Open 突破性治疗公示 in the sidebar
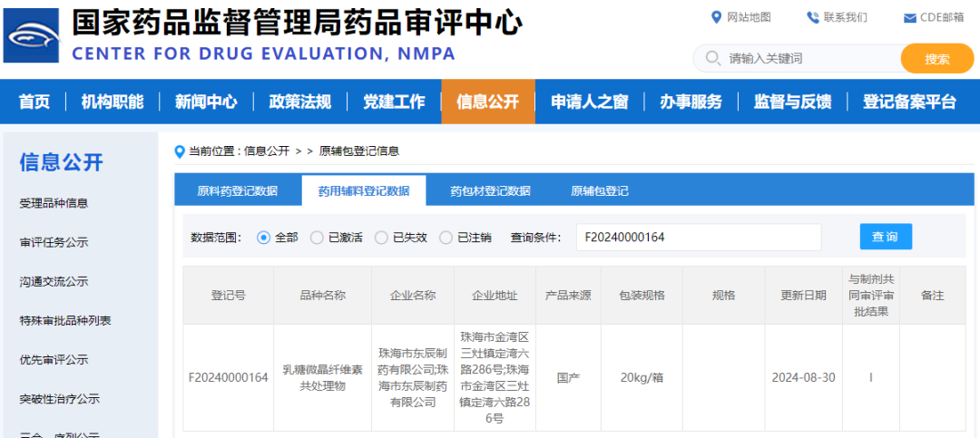980x438 pixels. point(59,399)
